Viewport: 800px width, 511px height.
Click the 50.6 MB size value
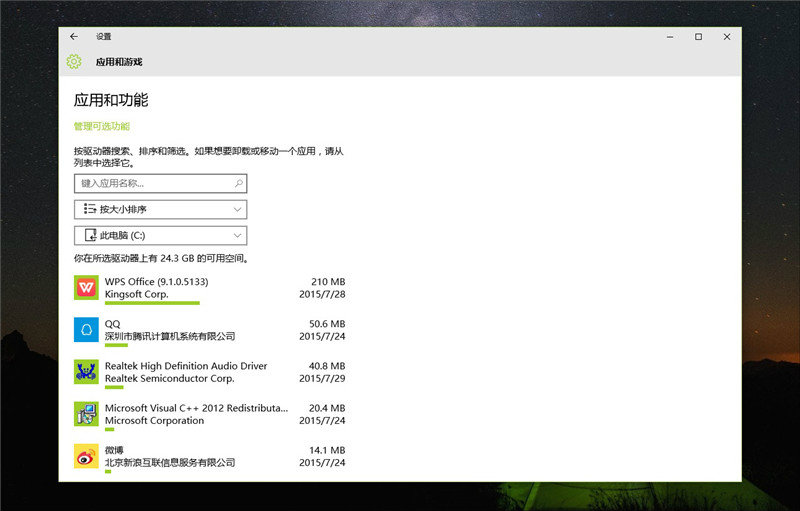pos(327,324)
